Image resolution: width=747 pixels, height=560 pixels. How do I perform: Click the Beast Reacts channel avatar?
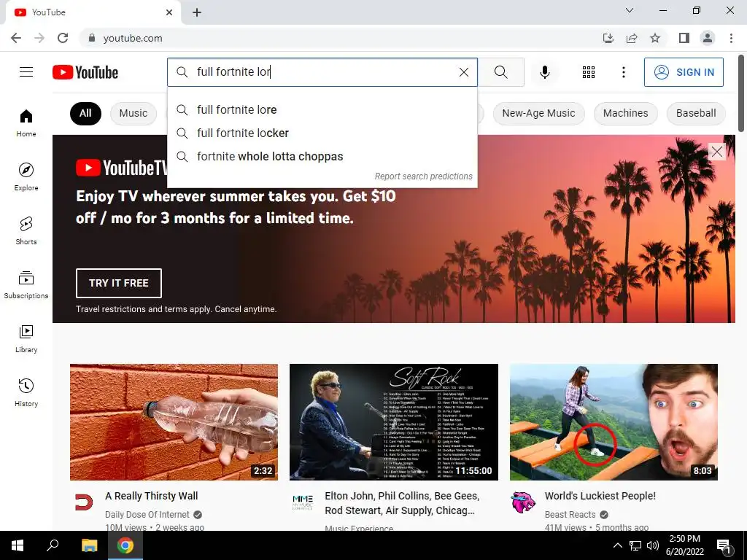click(x=523, y=502)
